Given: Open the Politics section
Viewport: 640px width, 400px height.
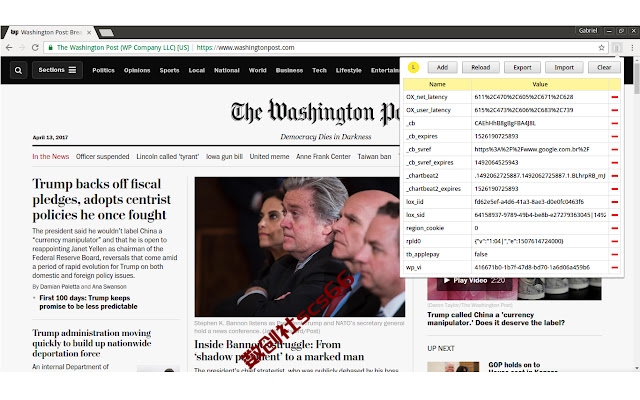Looking at the screenshot, I should click(103, 70).
